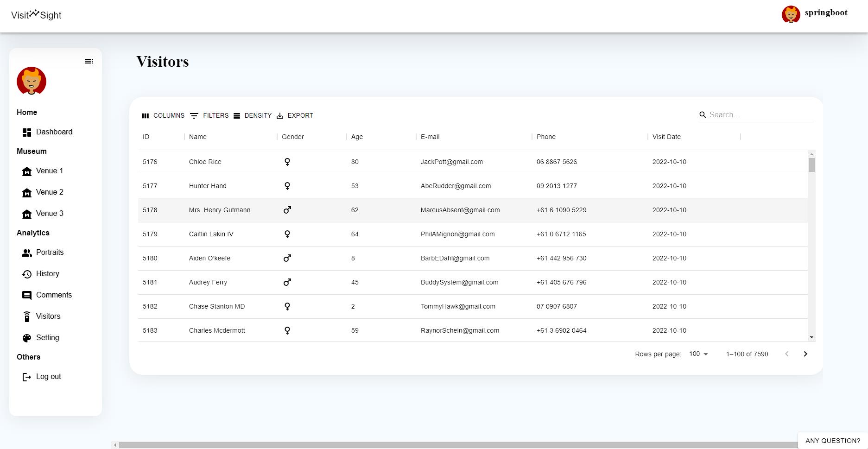Open the Columns panel icon
The image size is (868, 449).
146,115
